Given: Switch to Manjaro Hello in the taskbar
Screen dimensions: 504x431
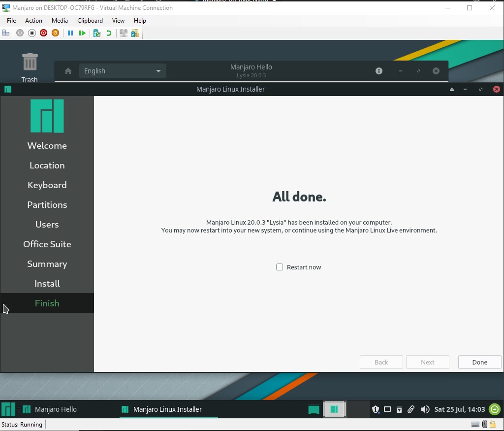Looking at the screenshot, I should pos(50,409).
